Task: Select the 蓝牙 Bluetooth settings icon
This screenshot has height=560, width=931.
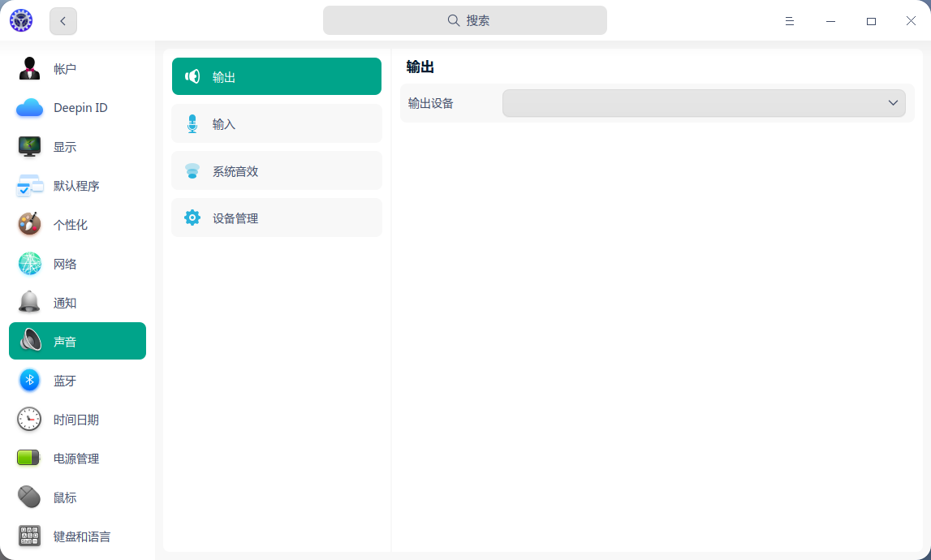Action: [x=29, y=380]
